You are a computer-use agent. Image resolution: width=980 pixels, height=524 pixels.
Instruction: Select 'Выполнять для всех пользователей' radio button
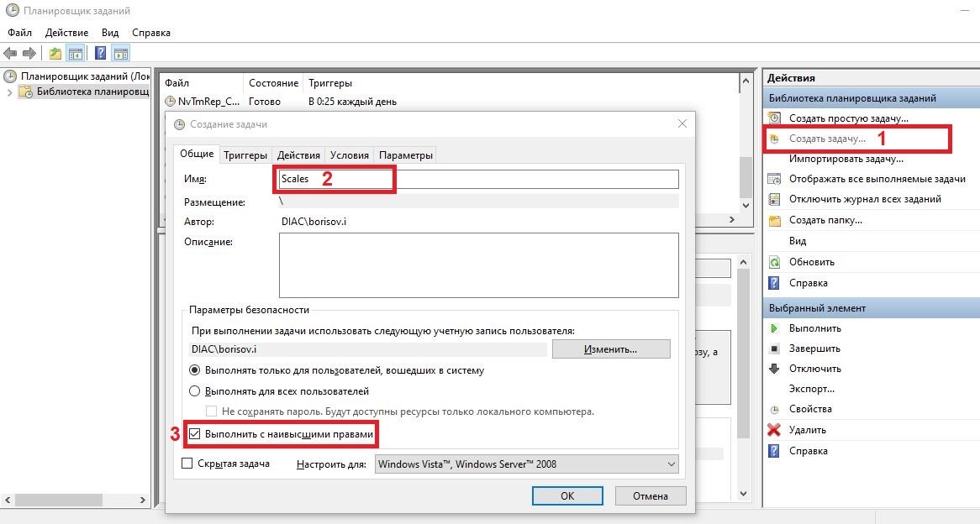195,391
